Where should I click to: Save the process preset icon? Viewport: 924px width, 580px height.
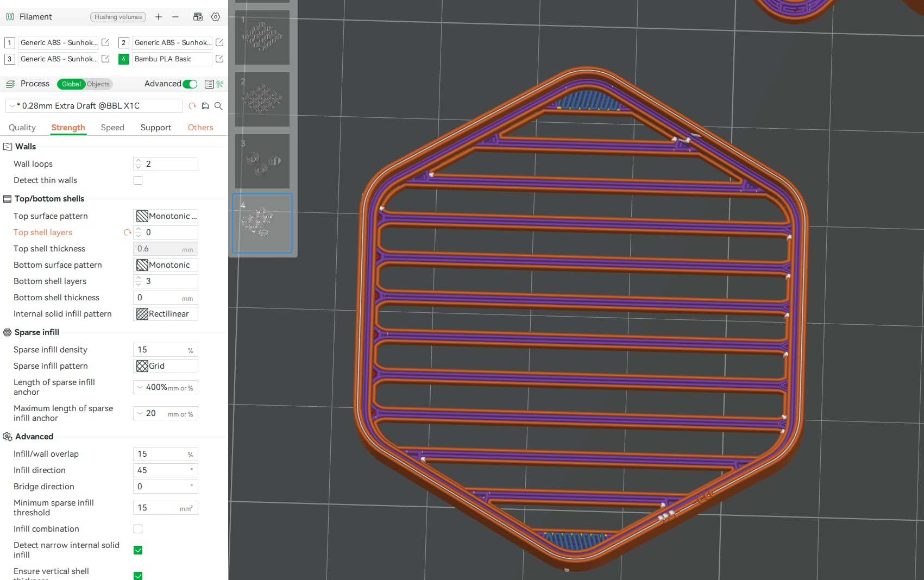205,106
